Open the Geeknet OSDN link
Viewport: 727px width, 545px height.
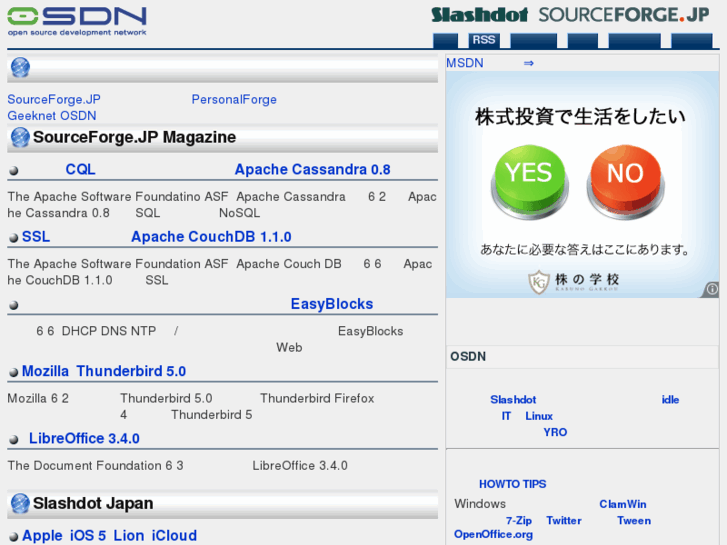coord(52,116)
